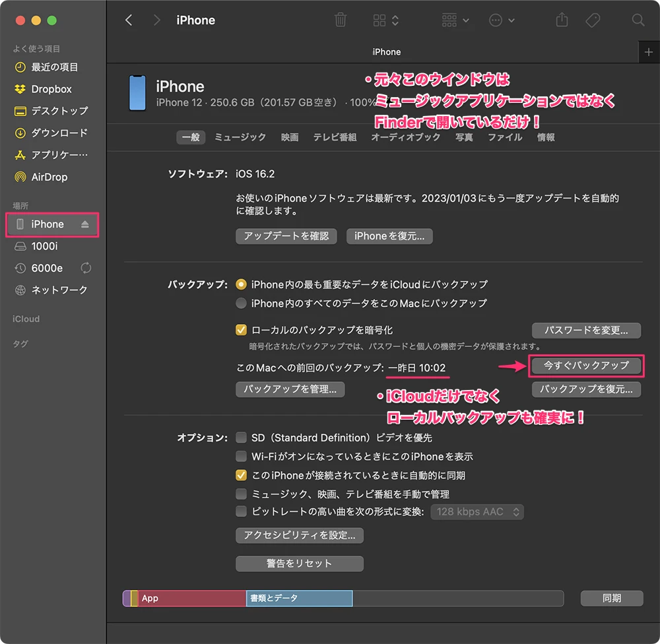The width and height of the screenshot is (660, 644).
Task: Enable convert high bitrate songs checkbox
Action: pos(241,511)
